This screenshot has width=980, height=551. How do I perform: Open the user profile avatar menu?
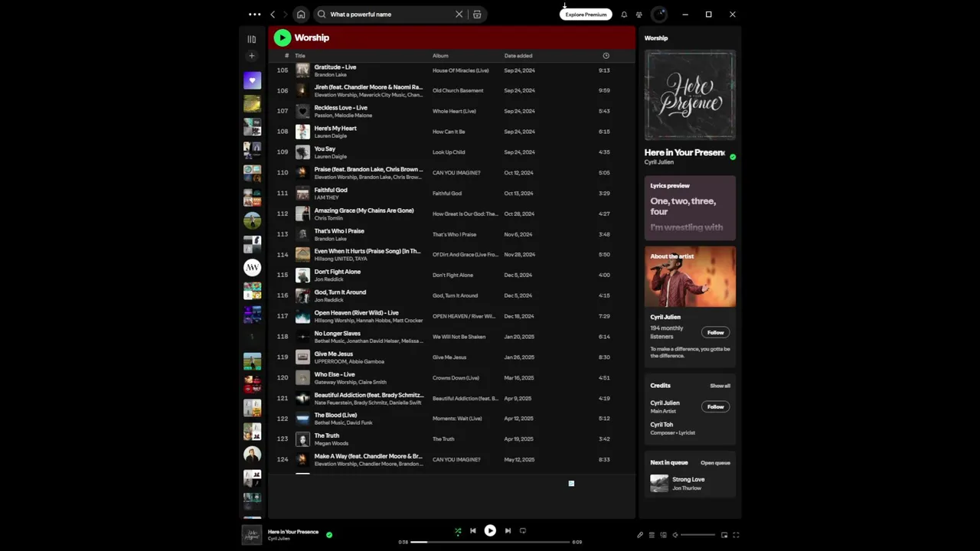659,15
